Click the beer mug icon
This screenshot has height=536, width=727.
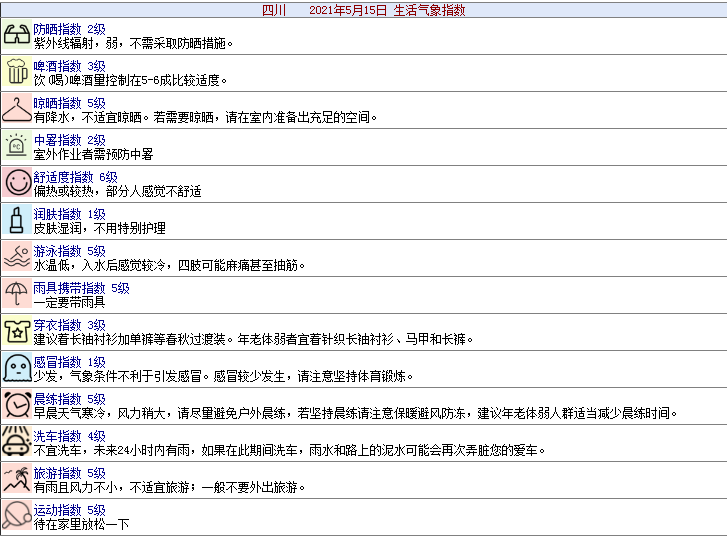pyautogui.click(x=16, y=73)
